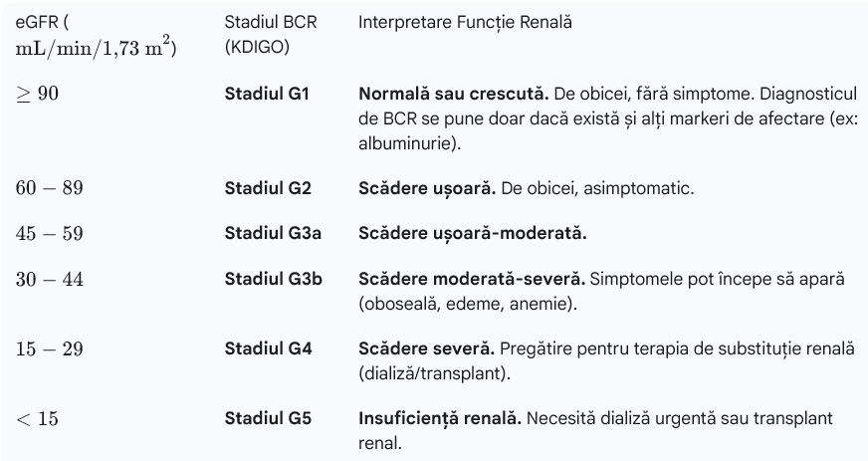868x461 pixels.
Task: Click the eGFR column header
Action: click(96, 35)
